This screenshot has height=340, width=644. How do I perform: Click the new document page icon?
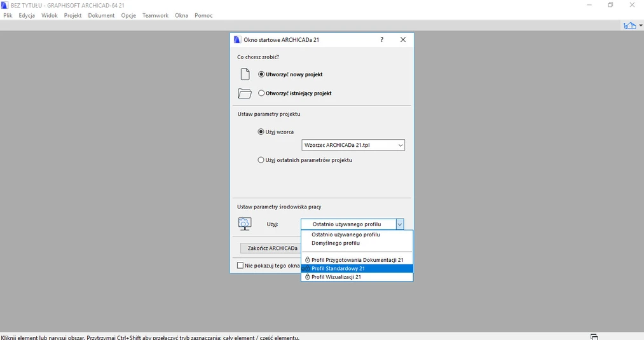tap(245, 74)
